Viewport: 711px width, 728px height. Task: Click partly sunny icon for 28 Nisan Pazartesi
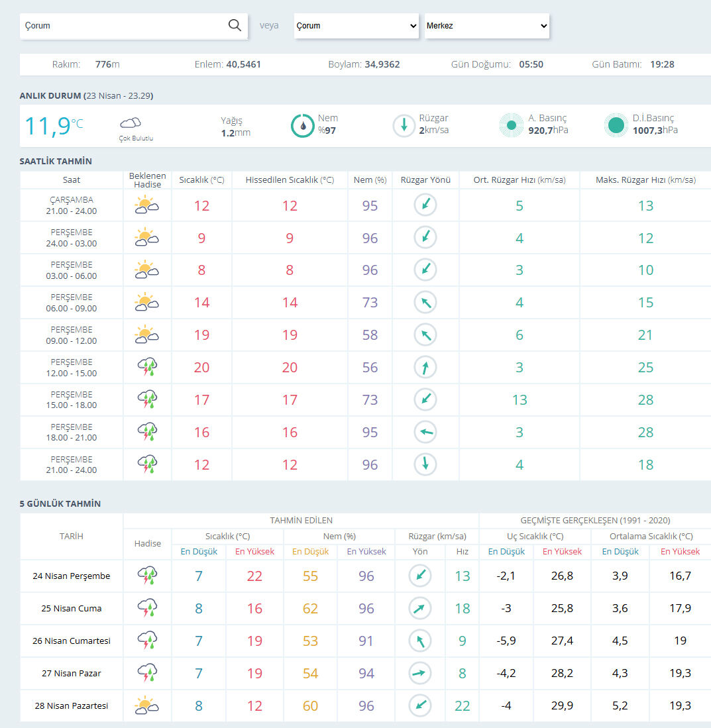(146, 705)
